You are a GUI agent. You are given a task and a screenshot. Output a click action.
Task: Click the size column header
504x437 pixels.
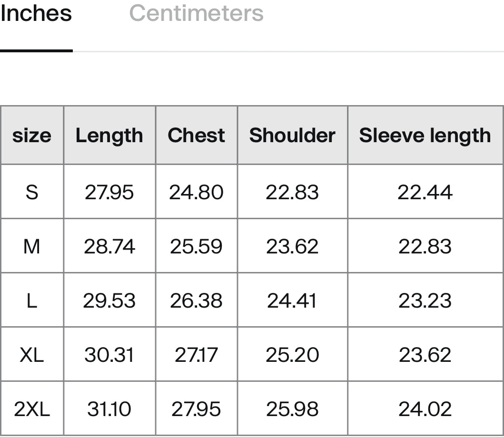[x=32, y=136]
